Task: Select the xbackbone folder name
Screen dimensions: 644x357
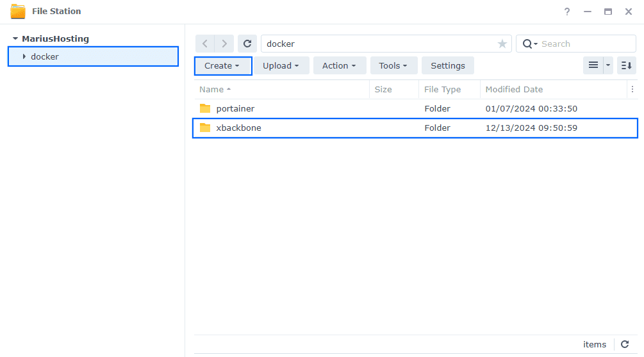Action: point(238,128)
